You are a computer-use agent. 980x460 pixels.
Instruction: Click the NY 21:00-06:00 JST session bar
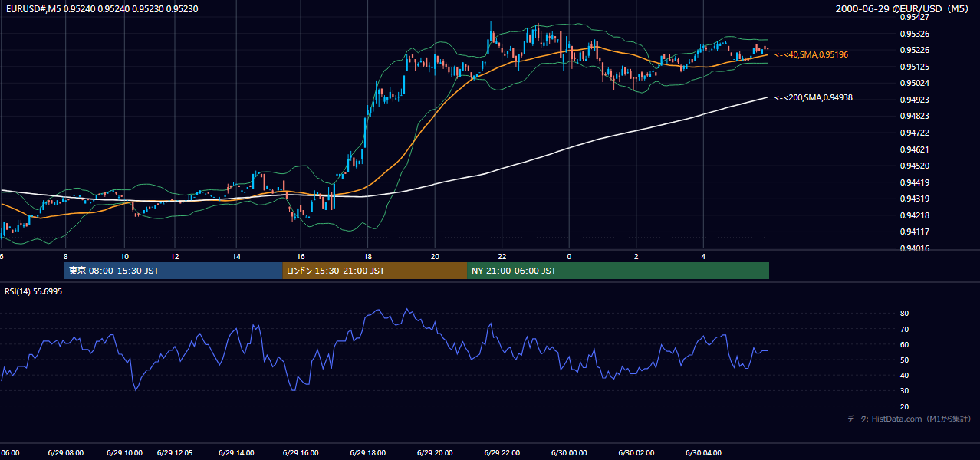click(x=618, y=271)
